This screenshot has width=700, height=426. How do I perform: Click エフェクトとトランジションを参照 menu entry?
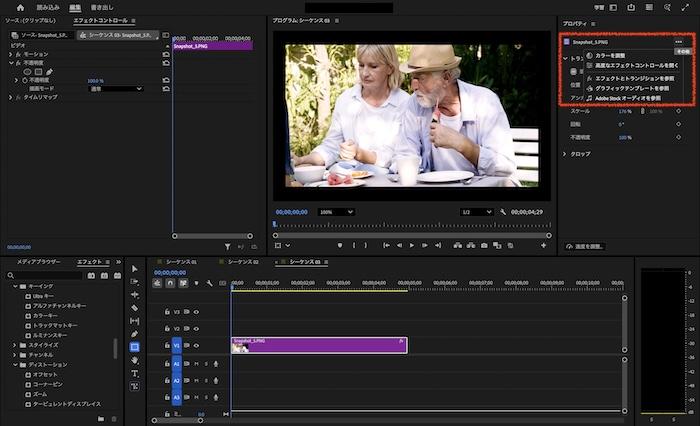pos(634,77)
